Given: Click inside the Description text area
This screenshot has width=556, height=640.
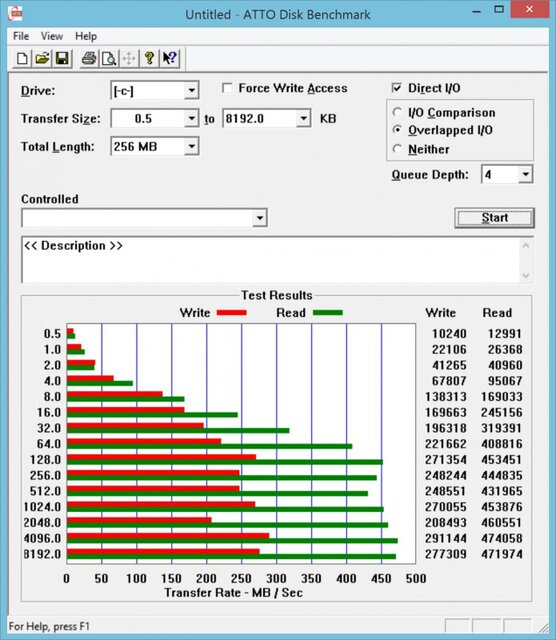Looking at the screenshot, I should pos(270,260).
